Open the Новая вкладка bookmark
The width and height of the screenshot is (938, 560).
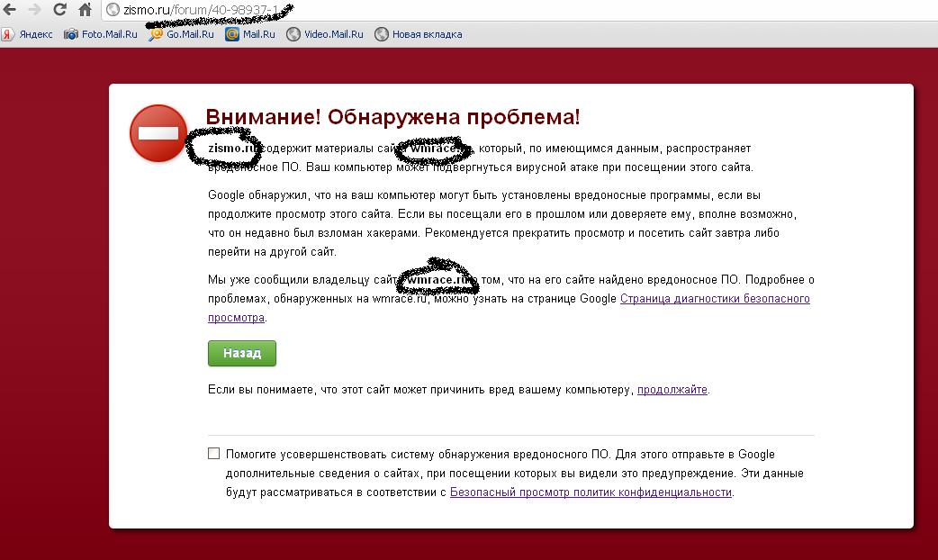pos(419,34)
